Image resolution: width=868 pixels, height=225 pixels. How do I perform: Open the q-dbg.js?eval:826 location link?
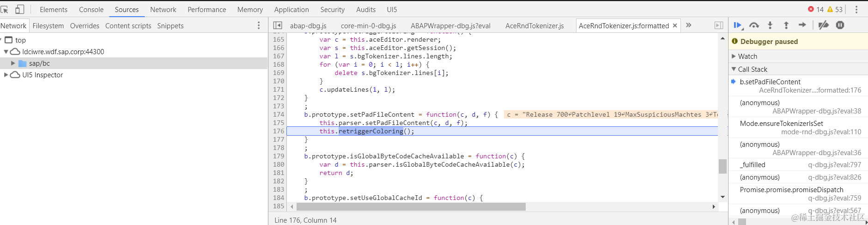coord(834,177)
